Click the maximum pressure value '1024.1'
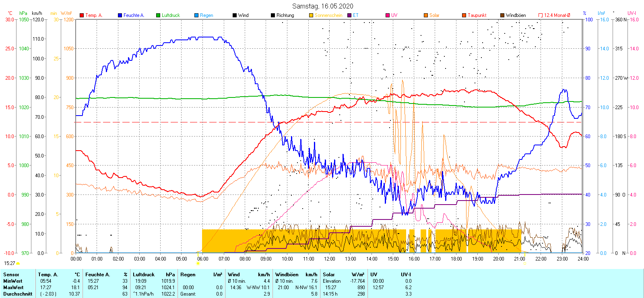This screenshot has width=644, height=298. tap(168, 288)
